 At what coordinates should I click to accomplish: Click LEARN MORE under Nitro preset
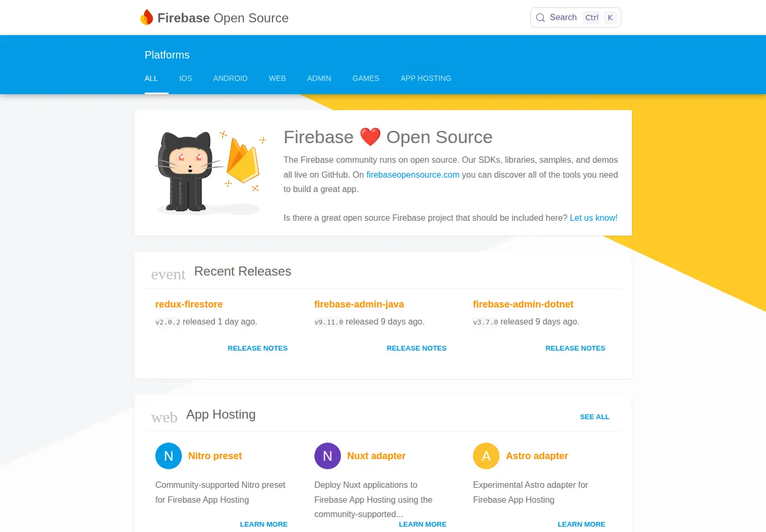click(264, 524)
